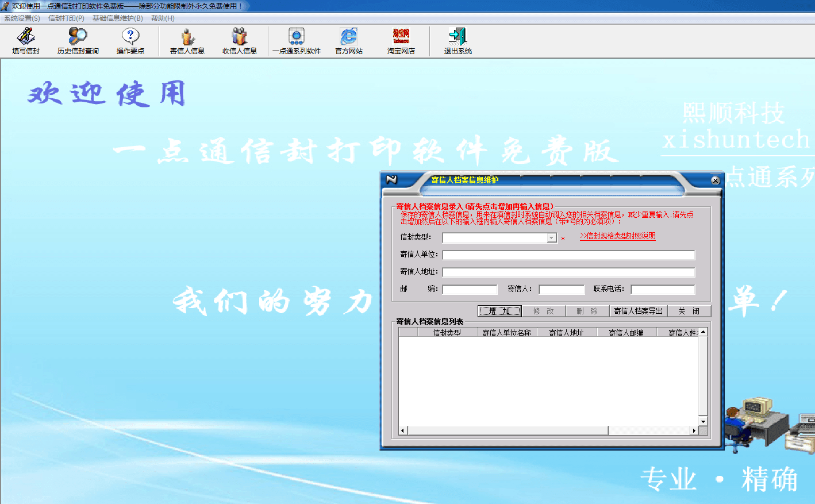Click the 修改 button
The height and width of the screenshot is (504, 815).
pyautogui.click(x=543, y=311)
